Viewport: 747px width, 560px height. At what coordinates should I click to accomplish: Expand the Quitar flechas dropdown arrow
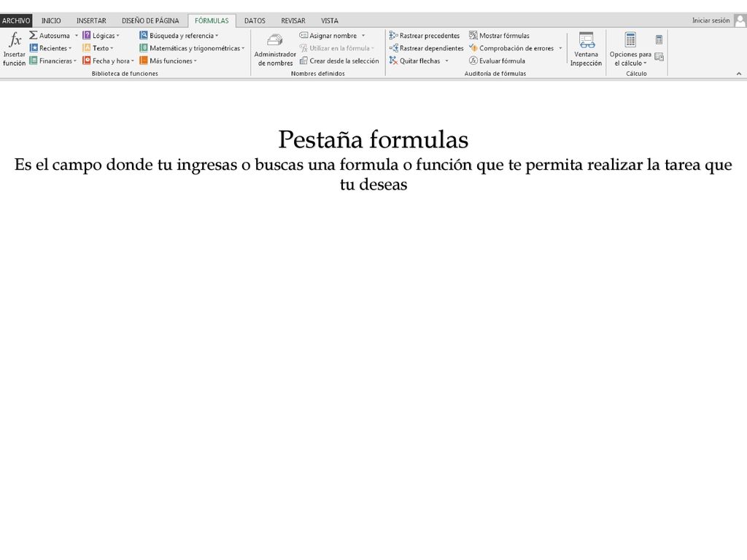coord(446,61)
